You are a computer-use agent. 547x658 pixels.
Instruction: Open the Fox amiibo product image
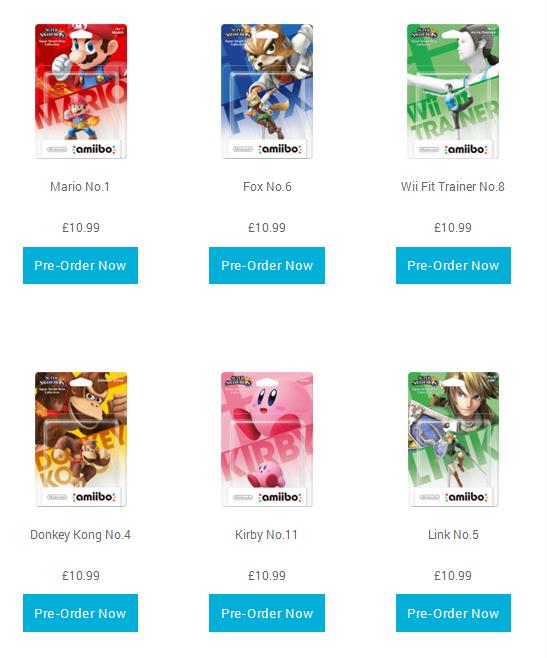click(x=267, y=91)
